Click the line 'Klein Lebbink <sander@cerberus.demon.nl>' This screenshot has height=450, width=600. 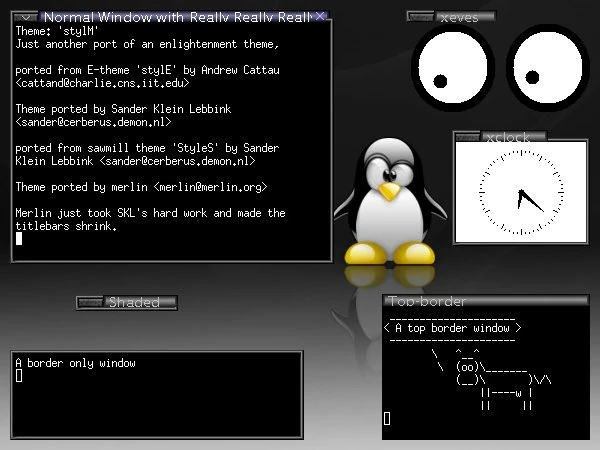pos(135,161)
